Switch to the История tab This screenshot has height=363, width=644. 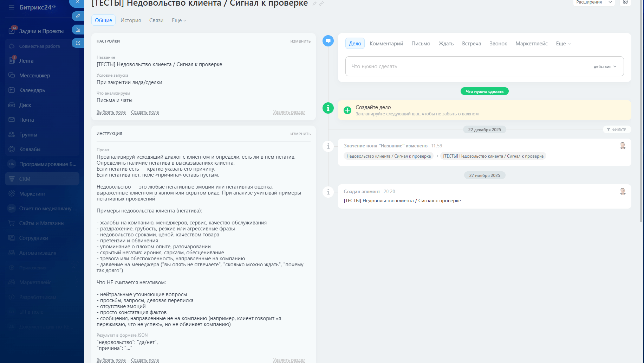(x=130, y=20)
